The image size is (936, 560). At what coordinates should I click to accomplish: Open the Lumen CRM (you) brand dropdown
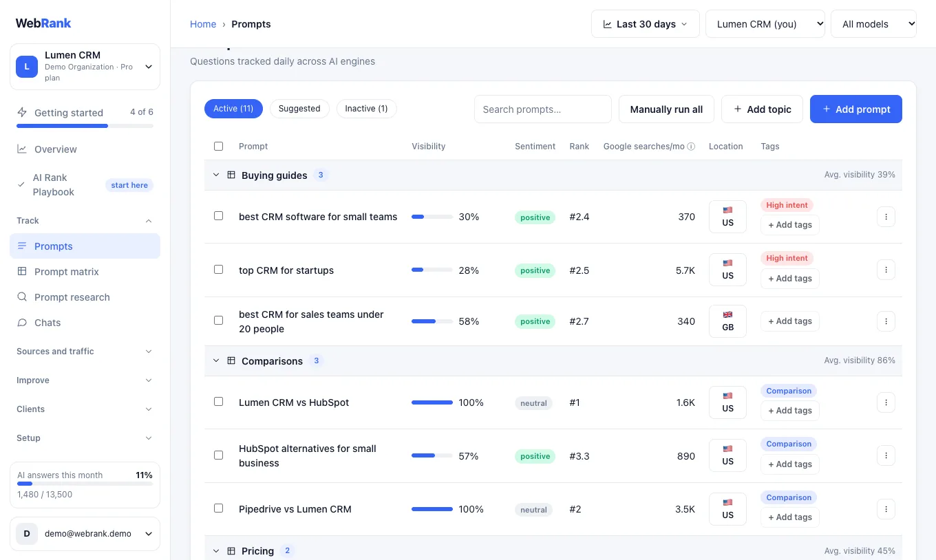765,24
